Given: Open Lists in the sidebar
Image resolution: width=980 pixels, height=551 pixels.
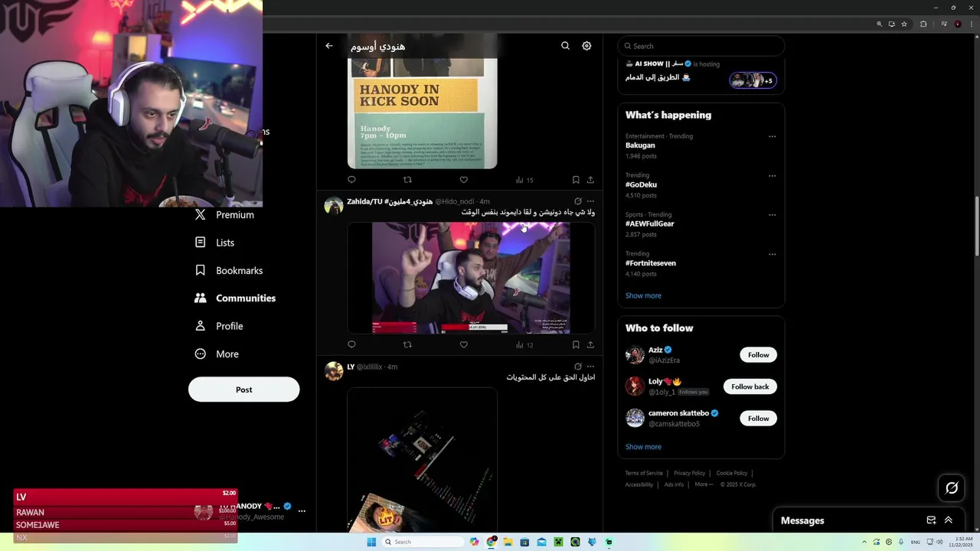Looking at the screenshot, I should click(x=214, y=243).
